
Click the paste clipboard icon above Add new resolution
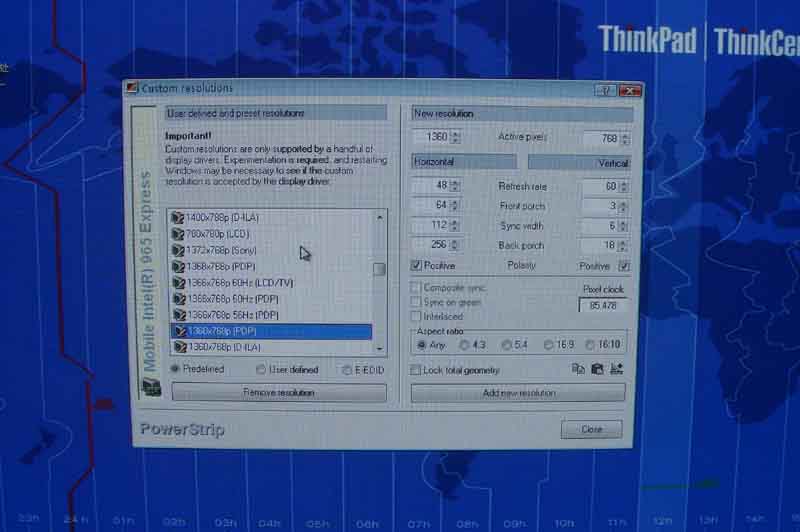pos(597,369)
